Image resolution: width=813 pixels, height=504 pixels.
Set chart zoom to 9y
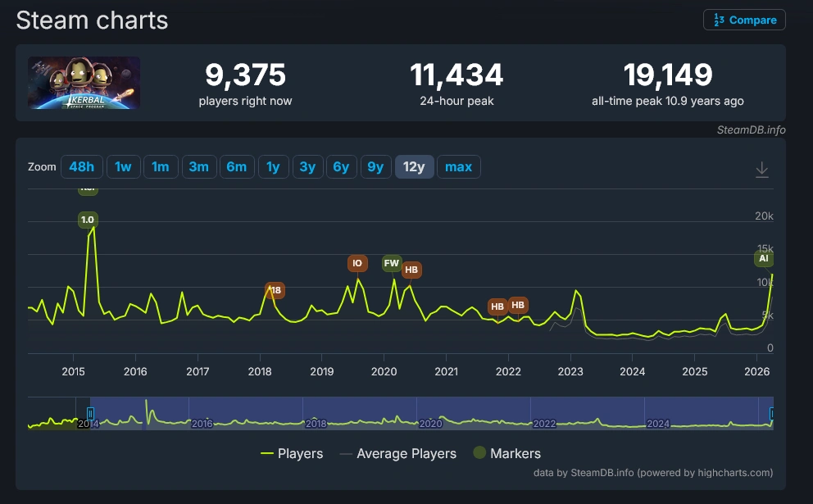[x=375, y=167]
